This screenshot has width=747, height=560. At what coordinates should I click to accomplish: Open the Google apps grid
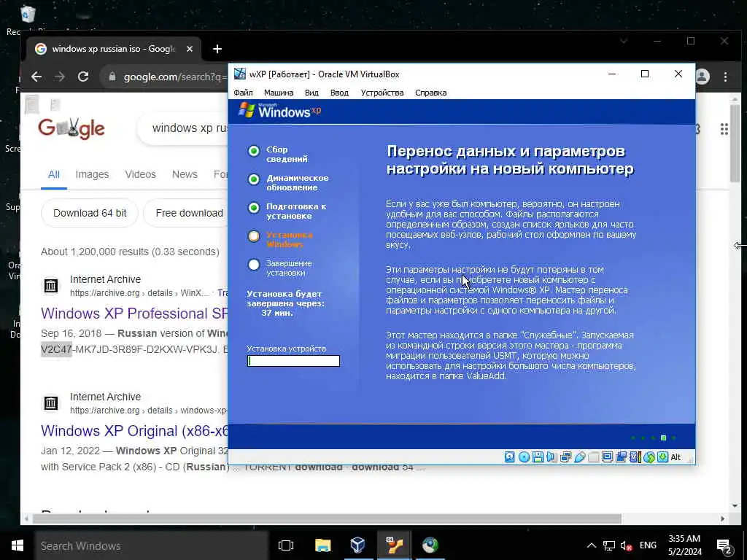tap(724, 129)
